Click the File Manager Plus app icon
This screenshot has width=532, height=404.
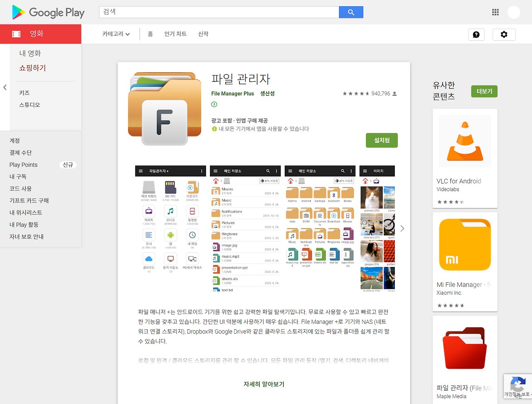tap(164, 109)
